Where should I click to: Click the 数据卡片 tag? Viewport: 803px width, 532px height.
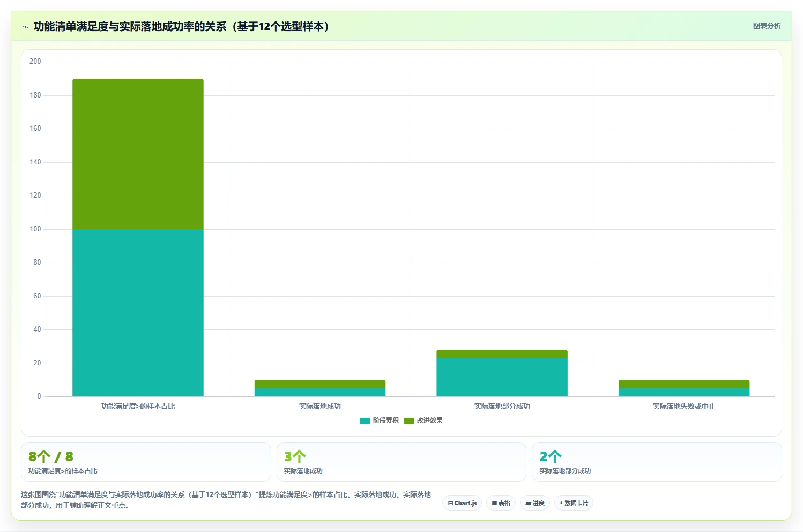click(574, 503)
